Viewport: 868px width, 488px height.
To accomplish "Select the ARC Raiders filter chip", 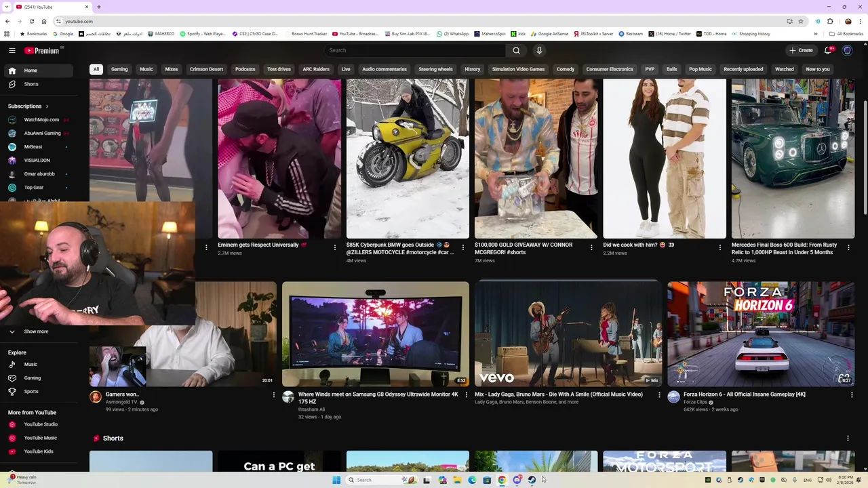I will [x=316, y=69].
